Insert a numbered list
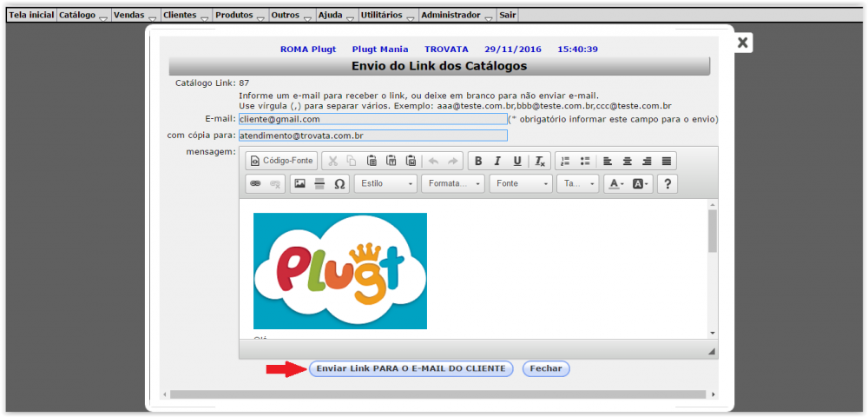The width and height of the screenshot is (868, 417). click(x=565, y=161)
